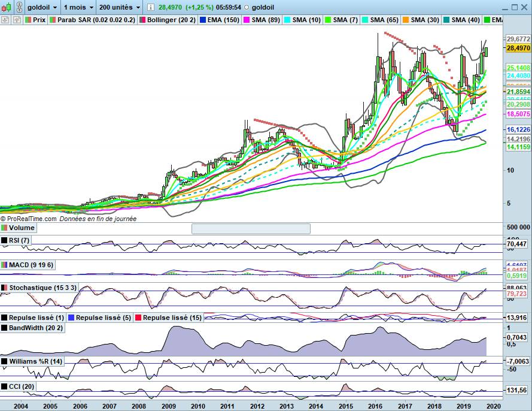Click the move-up arrow icon left of Prix
Screen dimensions: 532x411
coord(17,20)
